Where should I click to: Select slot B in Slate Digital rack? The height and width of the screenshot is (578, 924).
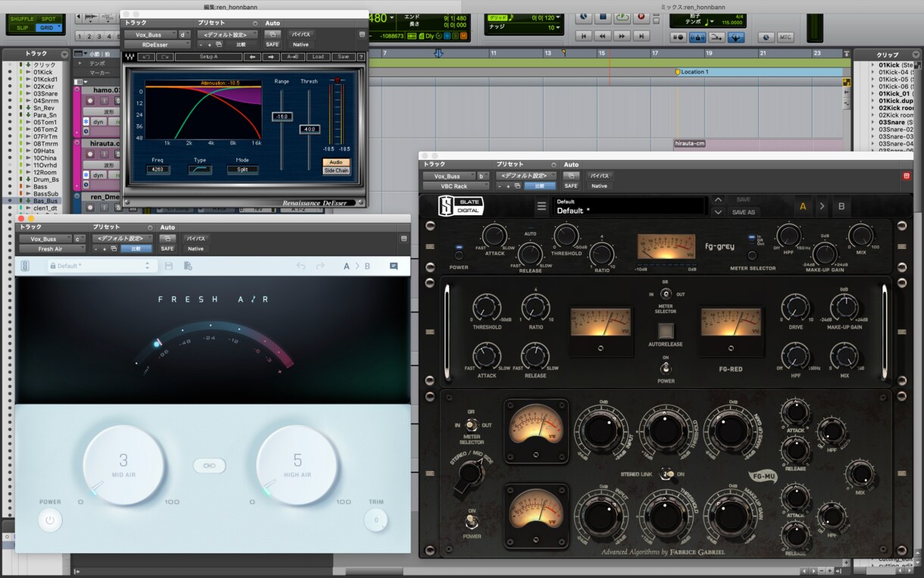tap(841, 206)
